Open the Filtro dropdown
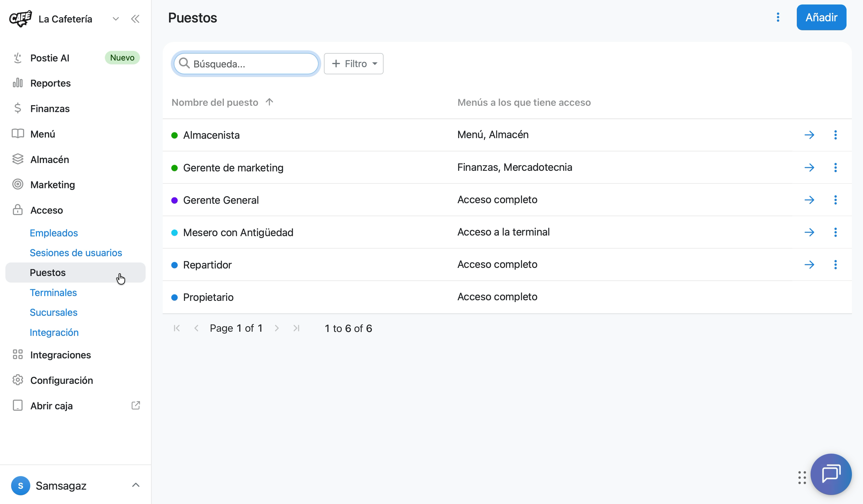The width and height of the screenshot is (863, 504). tap(354, 64)
